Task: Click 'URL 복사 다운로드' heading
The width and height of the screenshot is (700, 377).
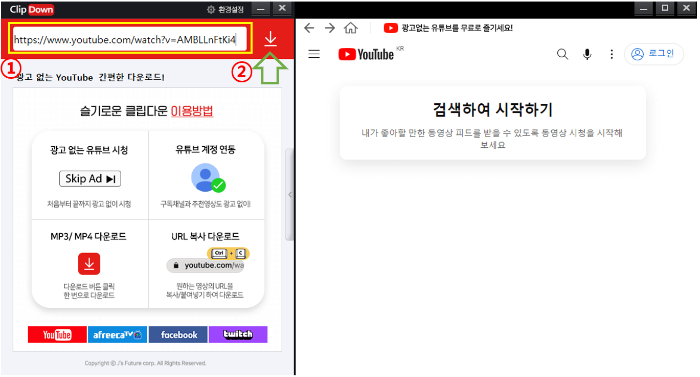Action: click(x=205, y=237)
